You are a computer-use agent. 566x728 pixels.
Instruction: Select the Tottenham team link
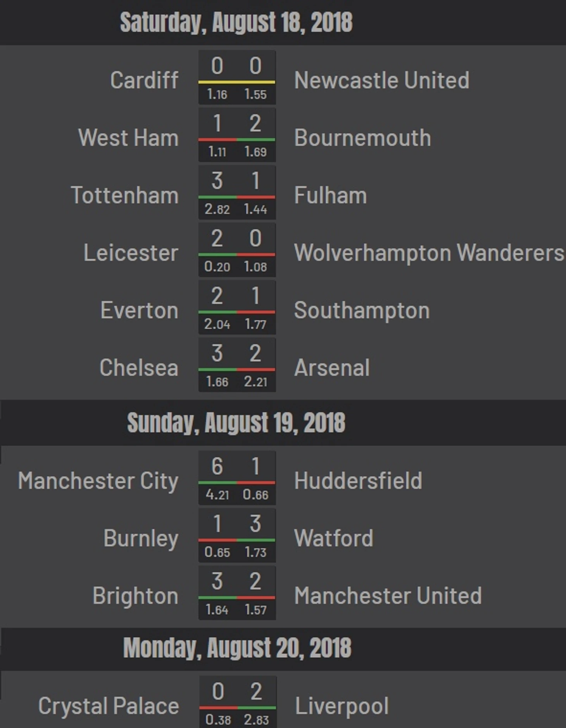pyautogui.click(x=125, y=195)
